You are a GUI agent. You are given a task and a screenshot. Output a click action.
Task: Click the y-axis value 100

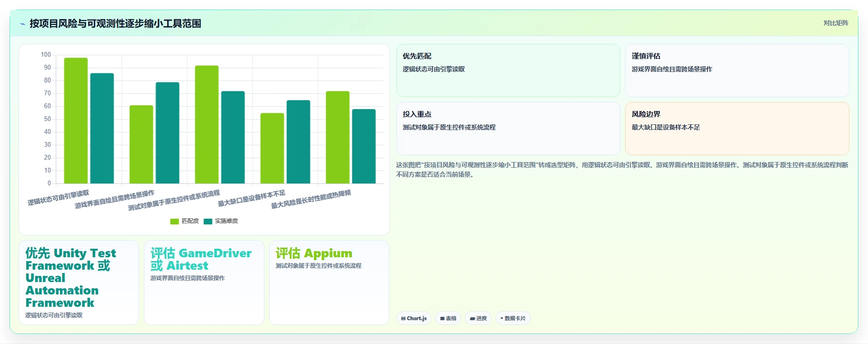point(46,55)
